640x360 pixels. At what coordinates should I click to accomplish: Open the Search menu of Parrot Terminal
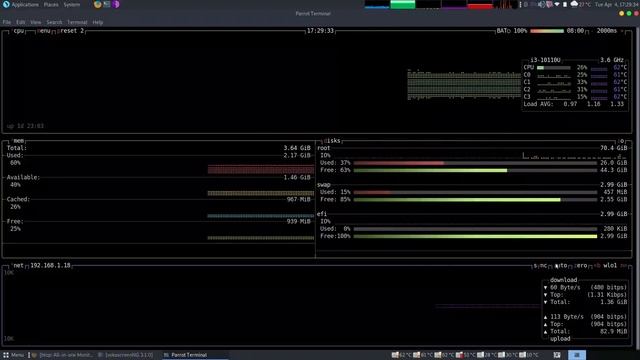pos(54,22)
